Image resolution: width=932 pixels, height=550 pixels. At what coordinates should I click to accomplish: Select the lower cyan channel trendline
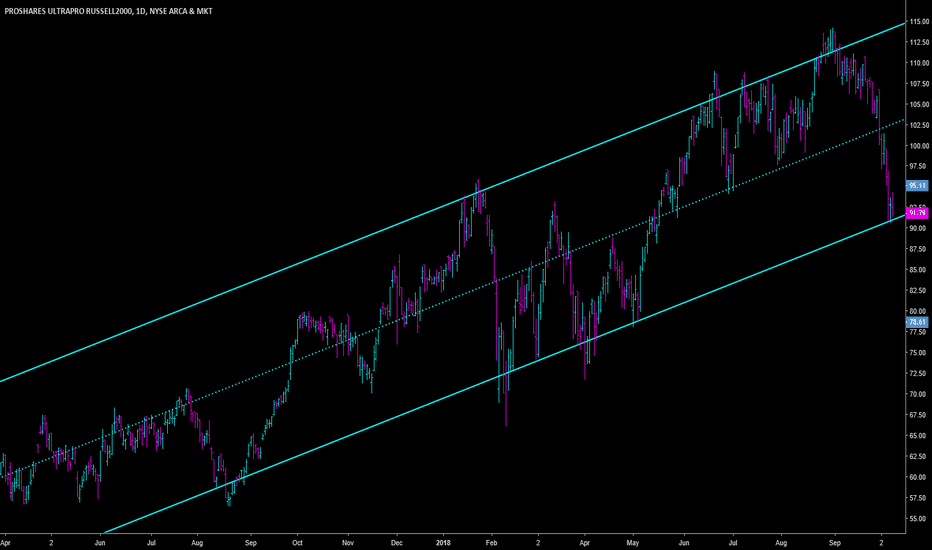505,373
